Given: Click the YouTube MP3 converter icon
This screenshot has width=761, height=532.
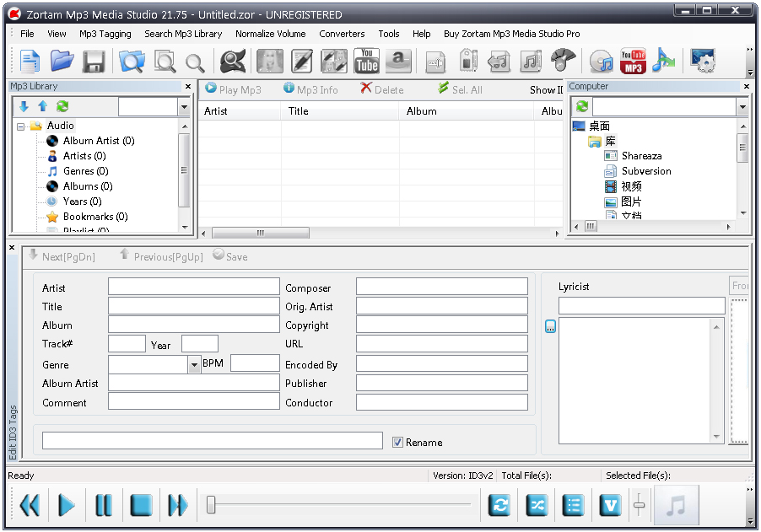Looking at the screenshot, I should point(633,61).
